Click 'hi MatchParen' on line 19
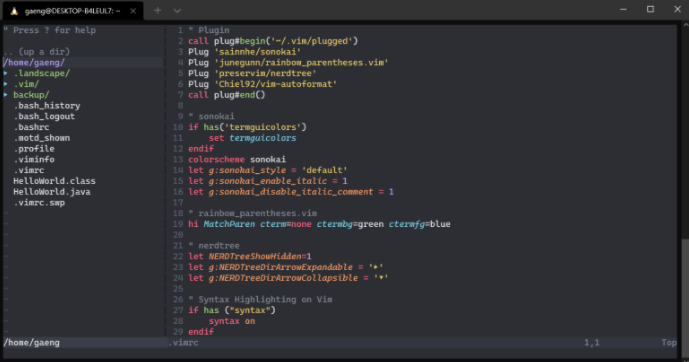689x362 pixels. point(221,224)
